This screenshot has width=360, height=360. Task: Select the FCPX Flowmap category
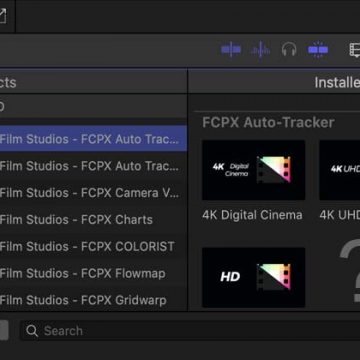pos(93,273)
